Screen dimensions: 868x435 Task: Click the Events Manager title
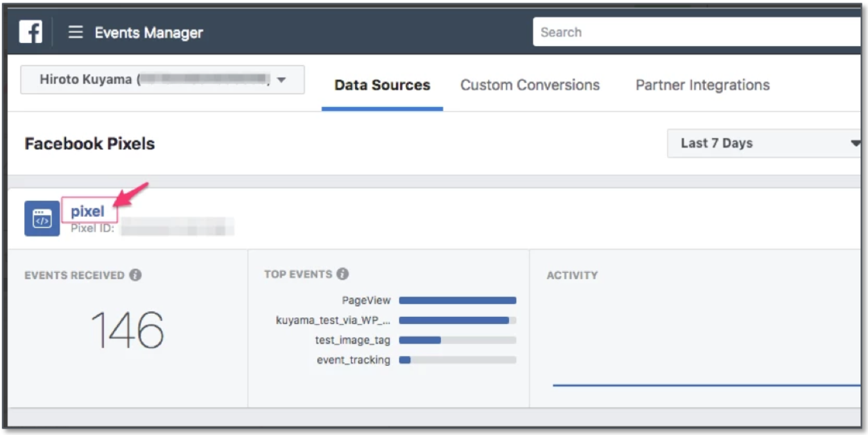coord(148,33)
